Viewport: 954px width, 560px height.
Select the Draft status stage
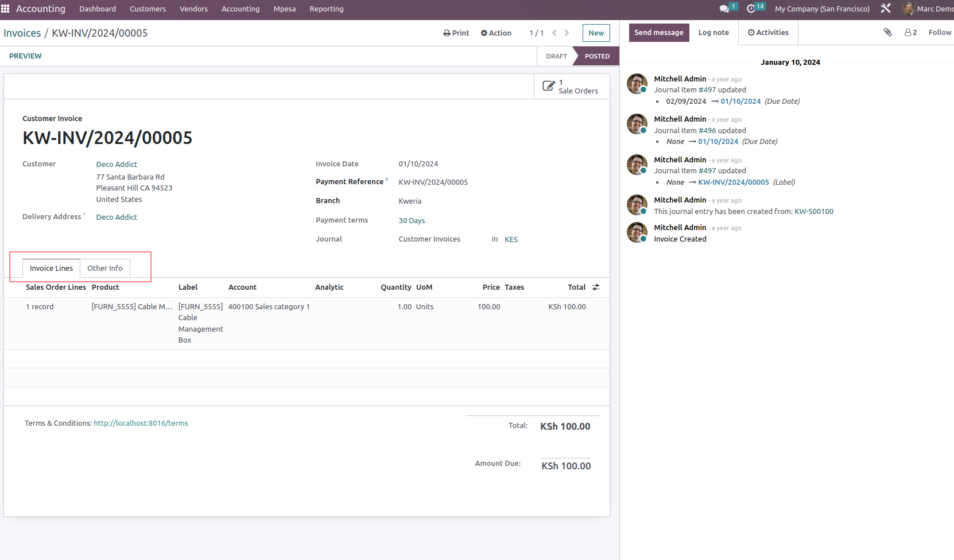(x=556, y=56)
